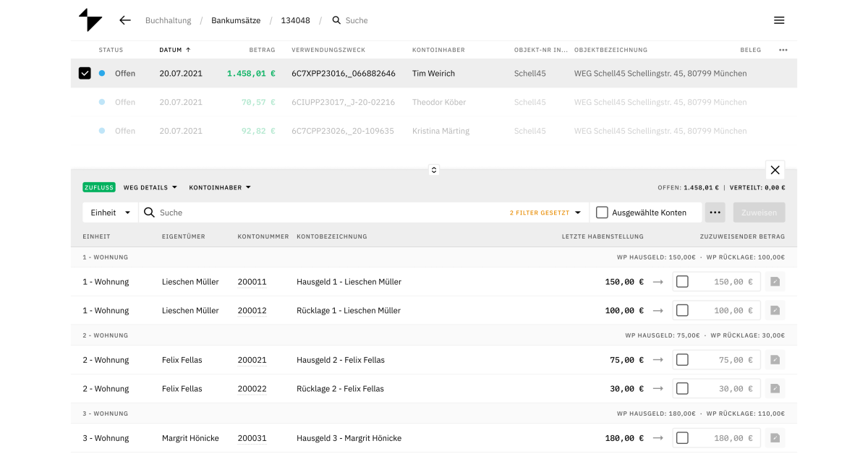Open the Kontoinhaber dropdown
Image resolution: width=868 pixels, height=454 pixels.
(220, 187)
